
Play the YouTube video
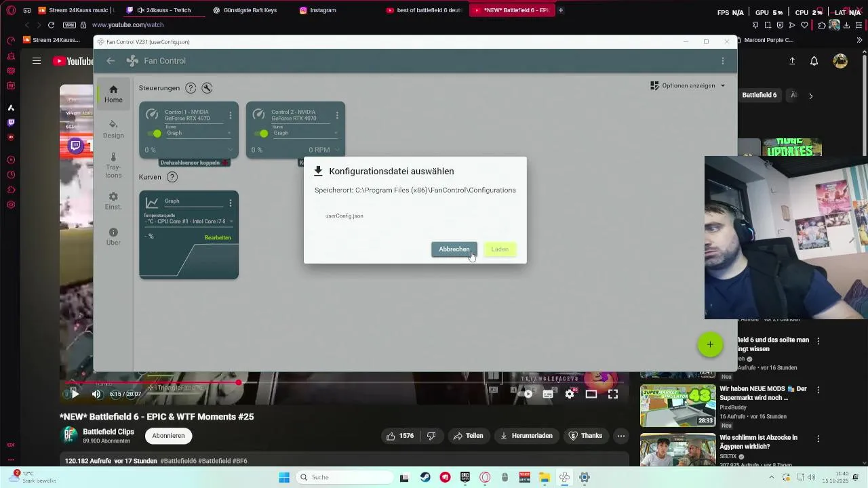75,394
